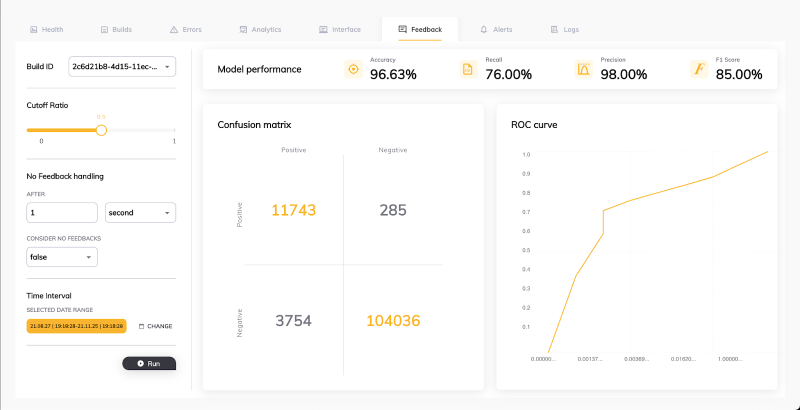This screenshot has height=410, width=800.
Task: Click the Errors warning triangle icon
Action: tap(173, 30)
